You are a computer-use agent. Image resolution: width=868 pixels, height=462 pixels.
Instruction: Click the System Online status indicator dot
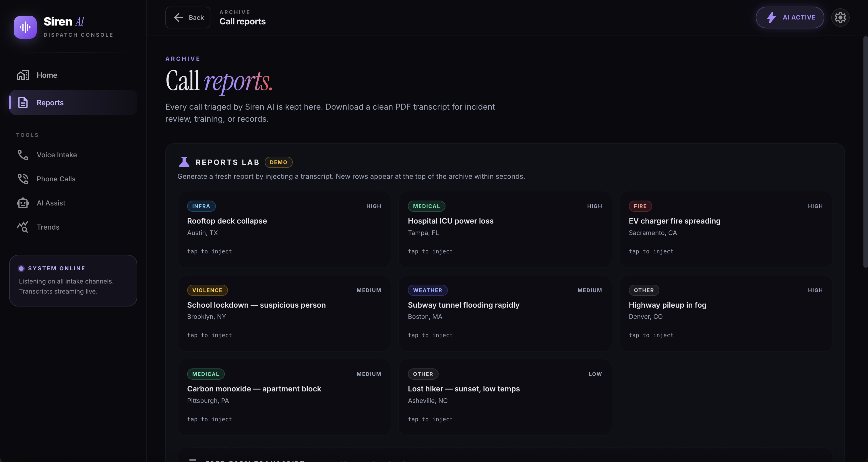coord(21,268)
